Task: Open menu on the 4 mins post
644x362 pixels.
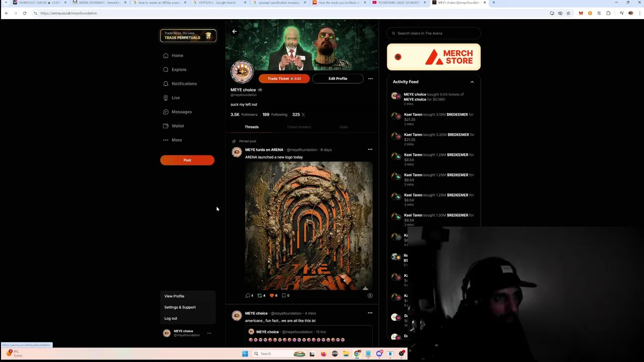Action: pos(370,313)
